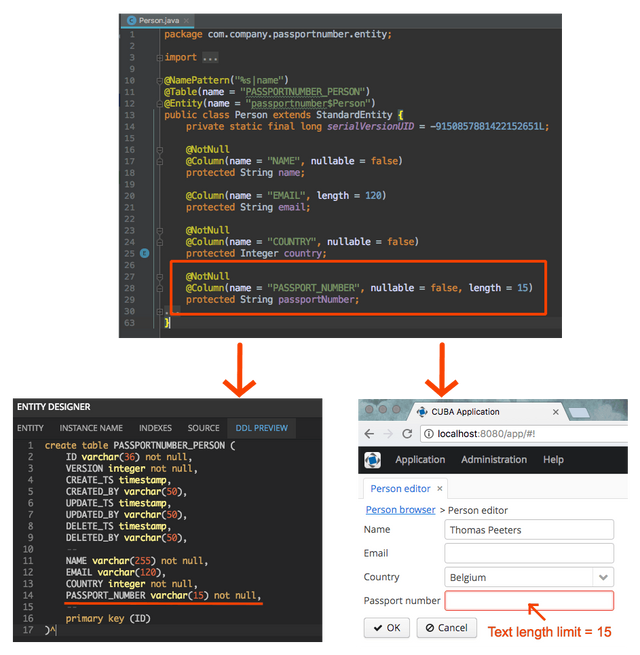Click the Cancel button
Screen dimensions: 640x655
pos(447,628)
